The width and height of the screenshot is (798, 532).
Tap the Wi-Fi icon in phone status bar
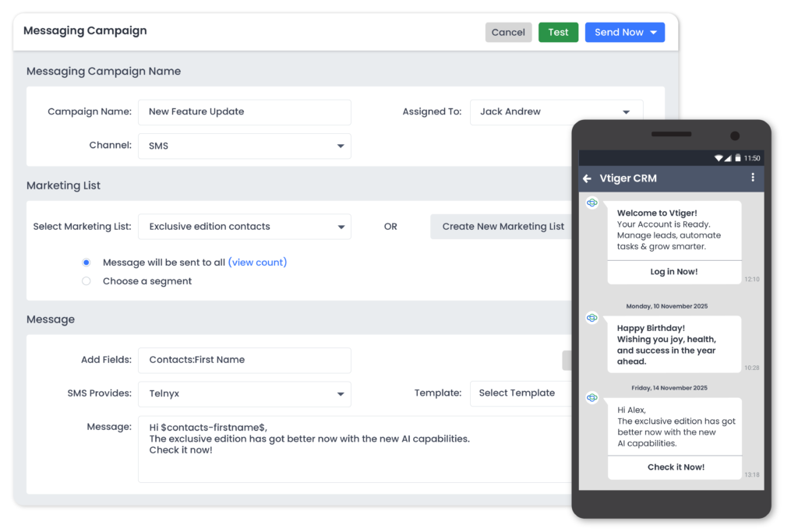719,158
